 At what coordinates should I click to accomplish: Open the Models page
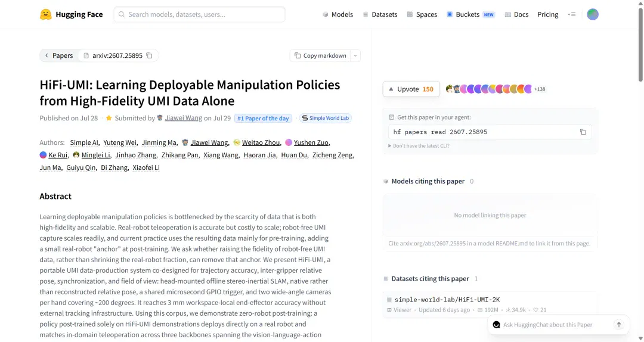(x=338, y=14)
